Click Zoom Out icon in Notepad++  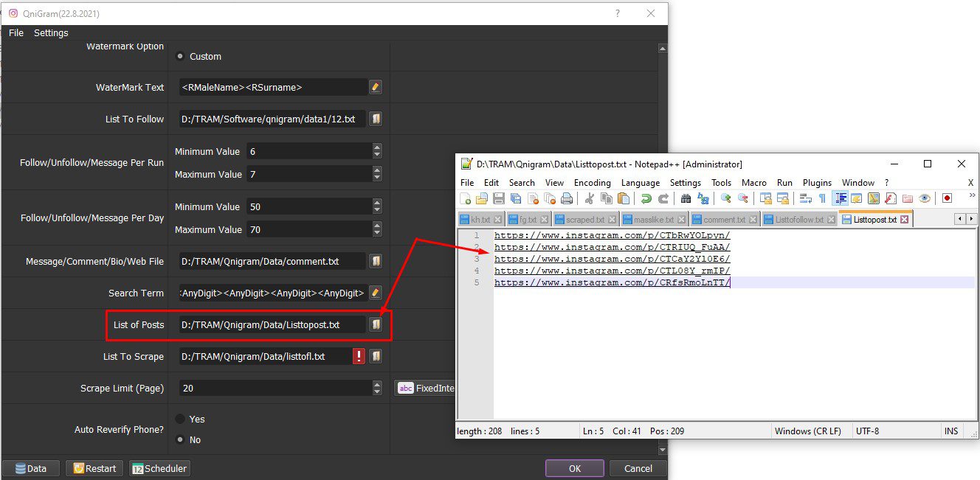[x=743, y=198]
